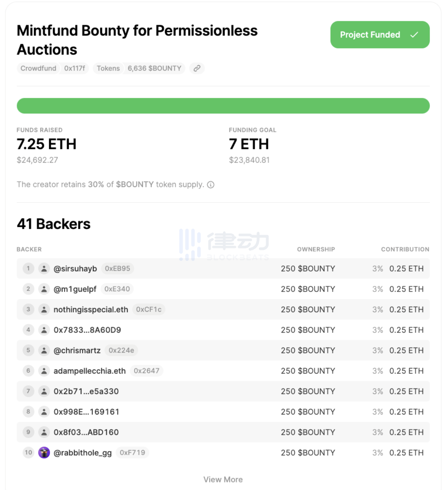448x490 pixels.
Task: Open the @rabbithole_gg backer link
Action: tap(83, 453)
